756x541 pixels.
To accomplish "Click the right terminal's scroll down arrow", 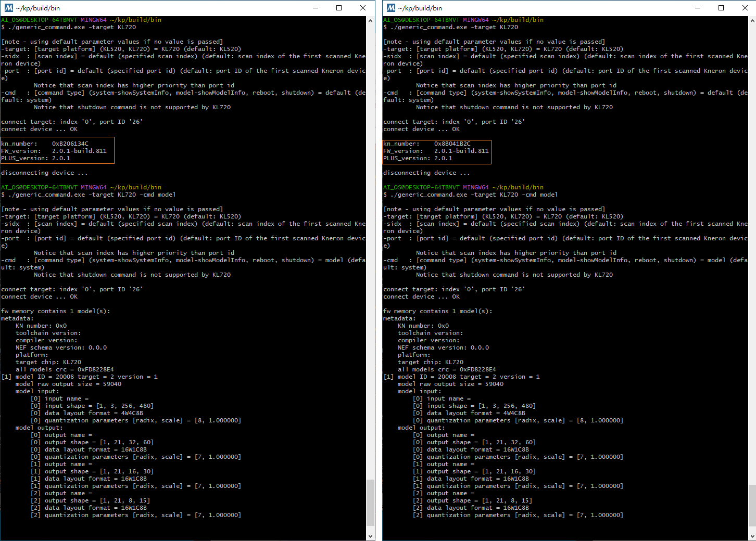I will pyautogui.click(x=752, y=536).
